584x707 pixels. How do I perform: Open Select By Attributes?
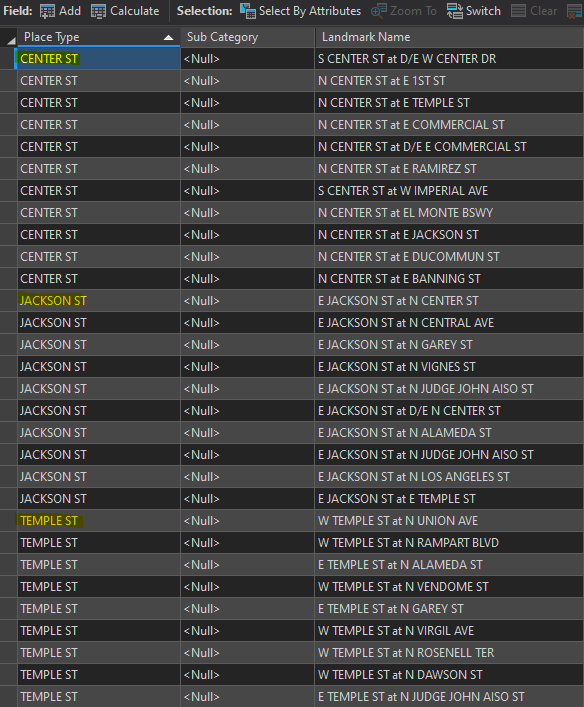(x=300, y=11)
